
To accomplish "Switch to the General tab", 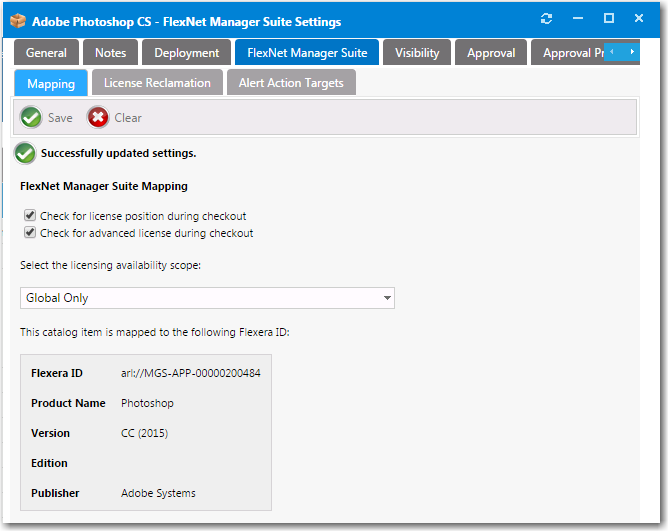I will point(46,53).
